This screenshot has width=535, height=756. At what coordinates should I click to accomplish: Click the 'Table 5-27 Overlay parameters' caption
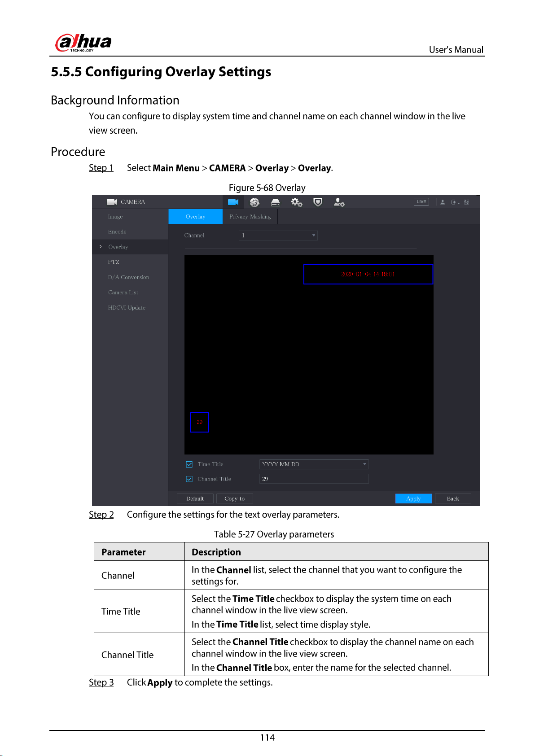point(274,534)
